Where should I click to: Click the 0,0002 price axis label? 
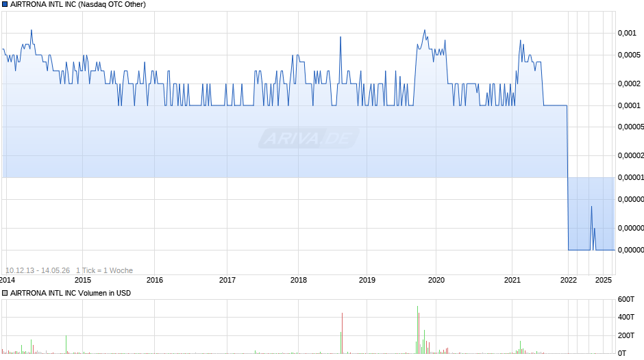[x=629, y=83]
